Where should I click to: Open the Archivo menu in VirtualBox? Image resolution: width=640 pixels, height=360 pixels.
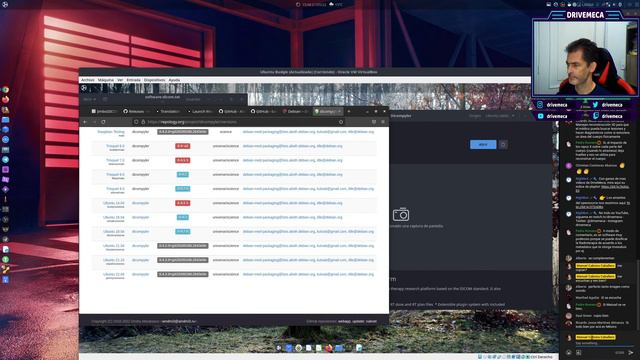(87, 80)
